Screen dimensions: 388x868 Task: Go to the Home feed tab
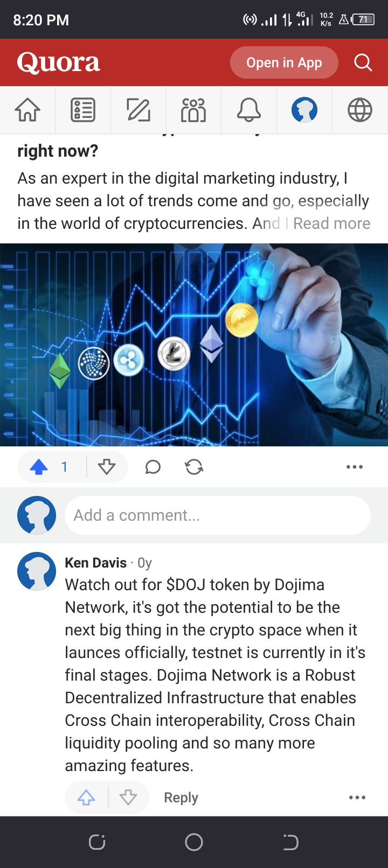tap(27, 110)
